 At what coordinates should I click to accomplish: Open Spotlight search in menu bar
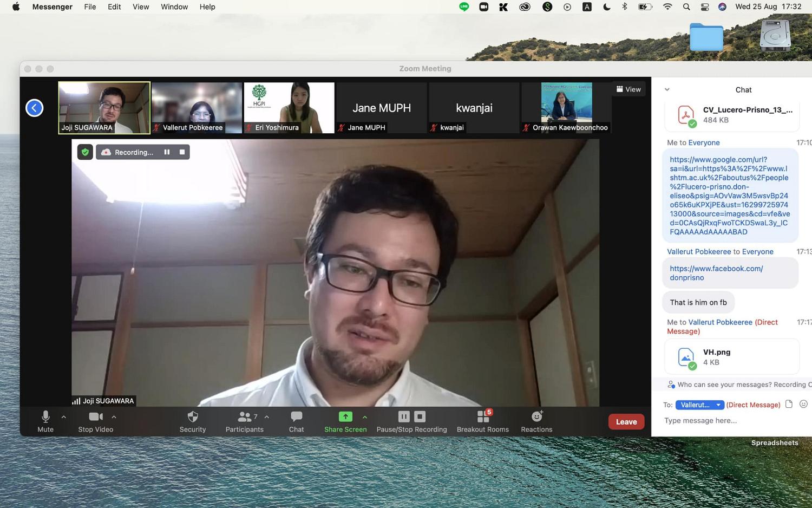click(686, 7)
